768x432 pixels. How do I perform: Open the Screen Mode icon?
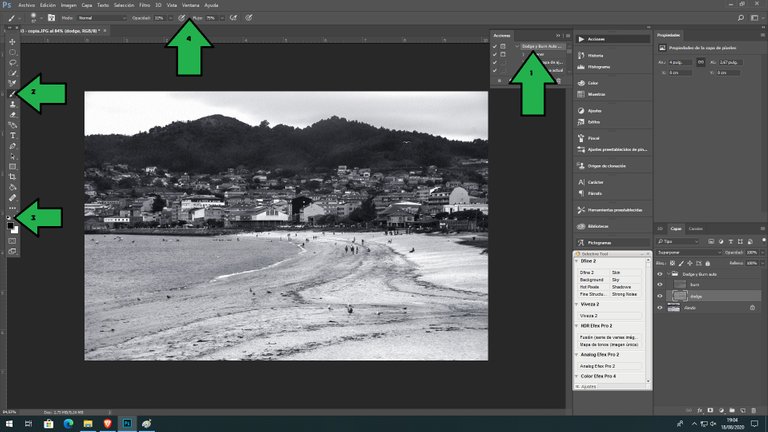(12, 251)
